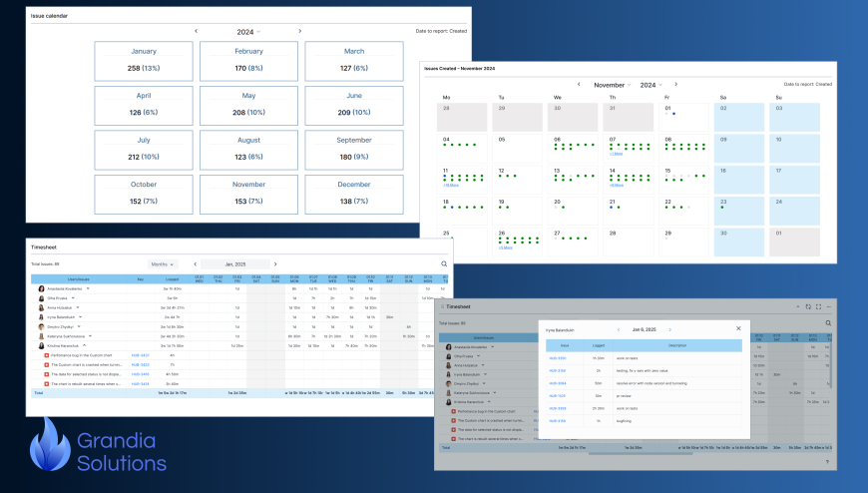Open the key link for 'Performance bug in the Custom chart'

pos(140,355)
